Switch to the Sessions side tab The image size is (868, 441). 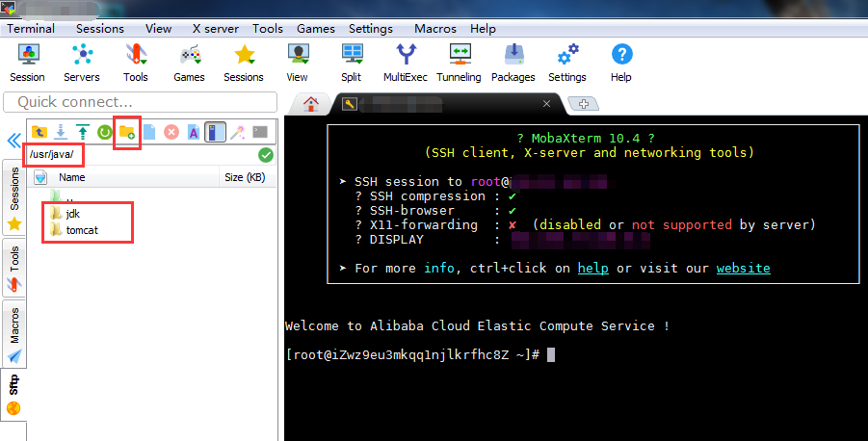[14, 198]
